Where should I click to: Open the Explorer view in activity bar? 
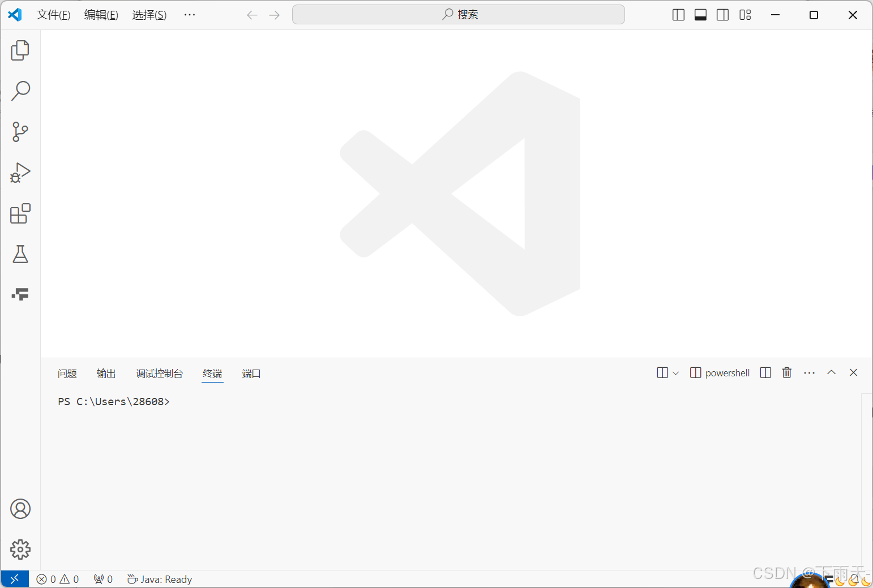point(20,50)
